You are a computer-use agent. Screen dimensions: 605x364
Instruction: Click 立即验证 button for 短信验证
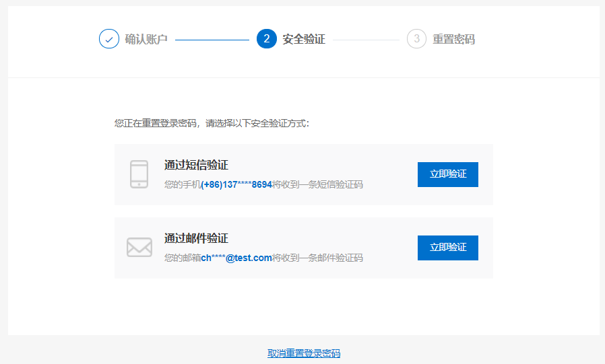click(x=448, y=174)
